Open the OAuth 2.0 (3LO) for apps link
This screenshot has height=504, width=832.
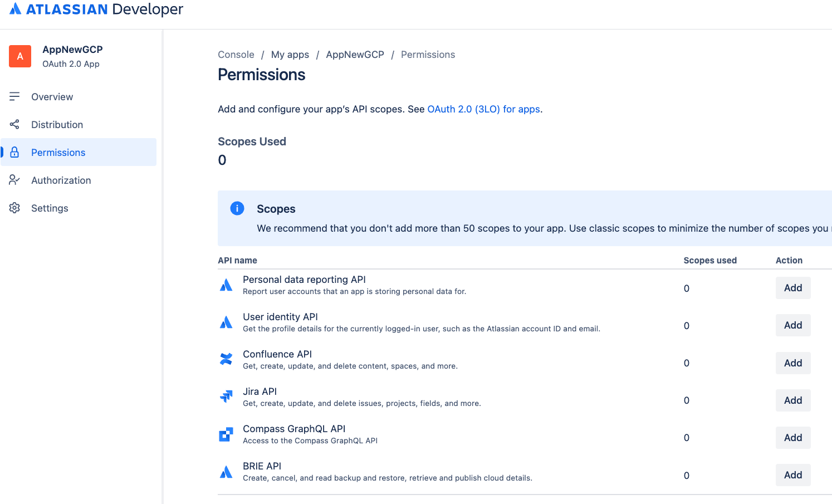(x=483, y=109)
